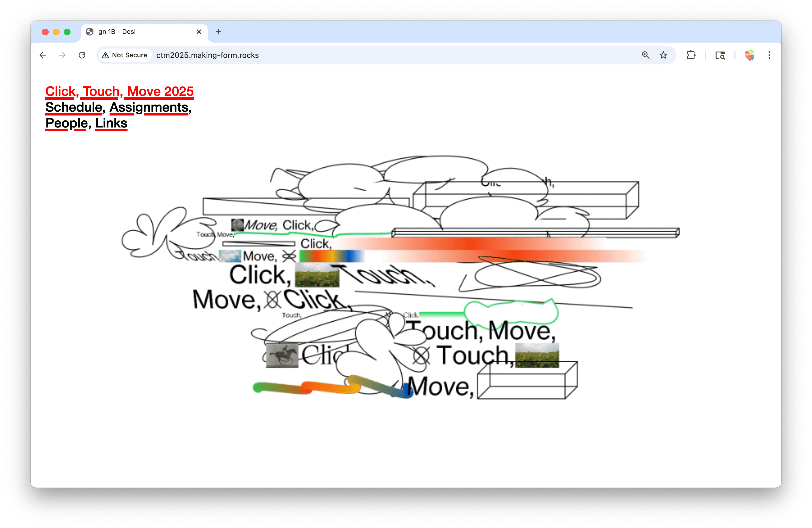Click the forward navigation arrow
Viewport: 812px width, 528px height.
[62, 55]
